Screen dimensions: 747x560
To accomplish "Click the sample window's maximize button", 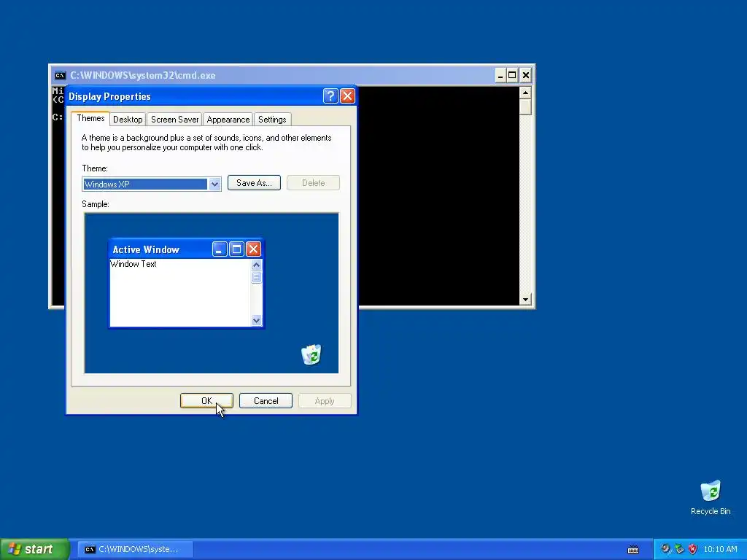I will pos(236,249).
